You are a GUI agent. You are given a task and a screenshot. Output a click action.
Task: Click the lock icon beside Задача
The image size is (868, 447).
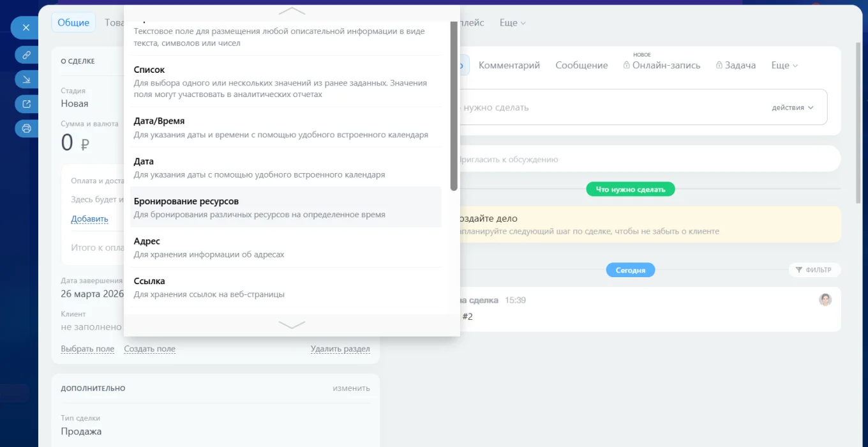719,65
